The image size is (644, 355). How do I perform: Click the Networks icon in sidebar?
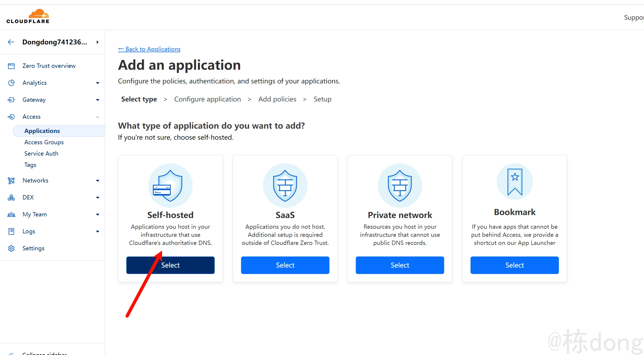click(11, 181)
